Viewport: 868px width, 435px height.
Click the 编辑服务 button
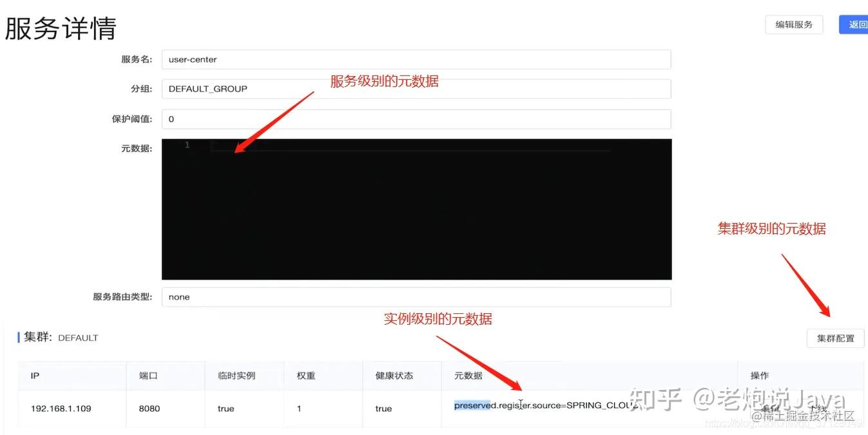tap(794, 25)
